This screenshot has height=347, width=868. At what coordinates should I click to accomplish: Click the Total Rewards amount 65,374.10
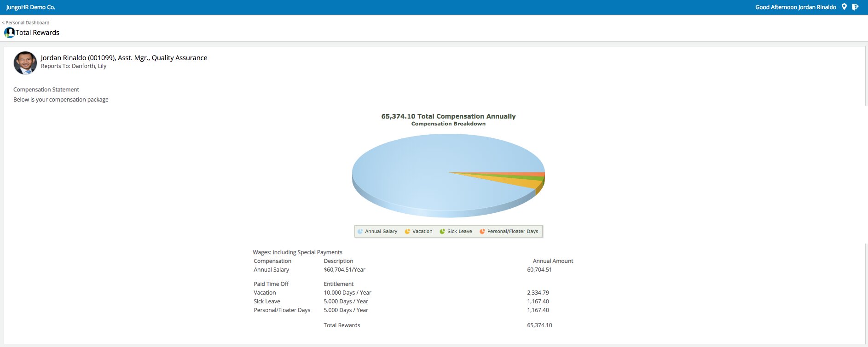539,325
